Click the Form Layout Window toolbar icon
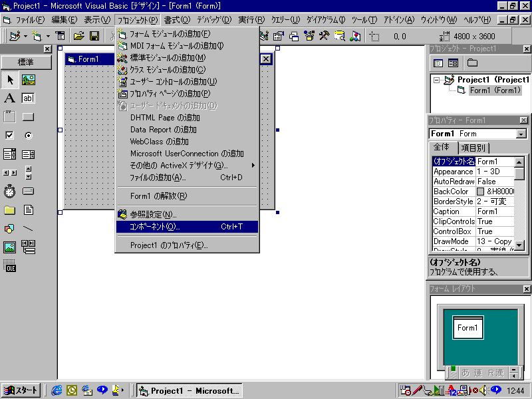 click(294, 36)
